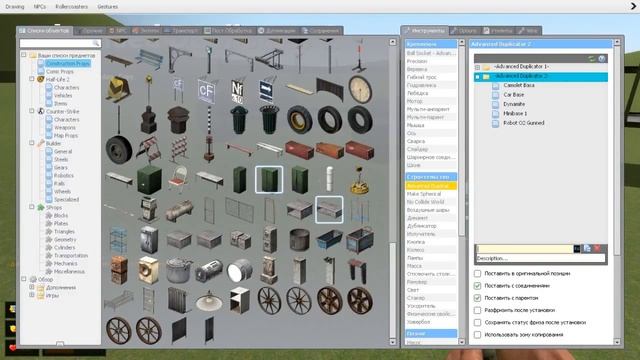The image size is (640, 360).
Task: Spawn the wall clock prop
Action: point(360,89)
